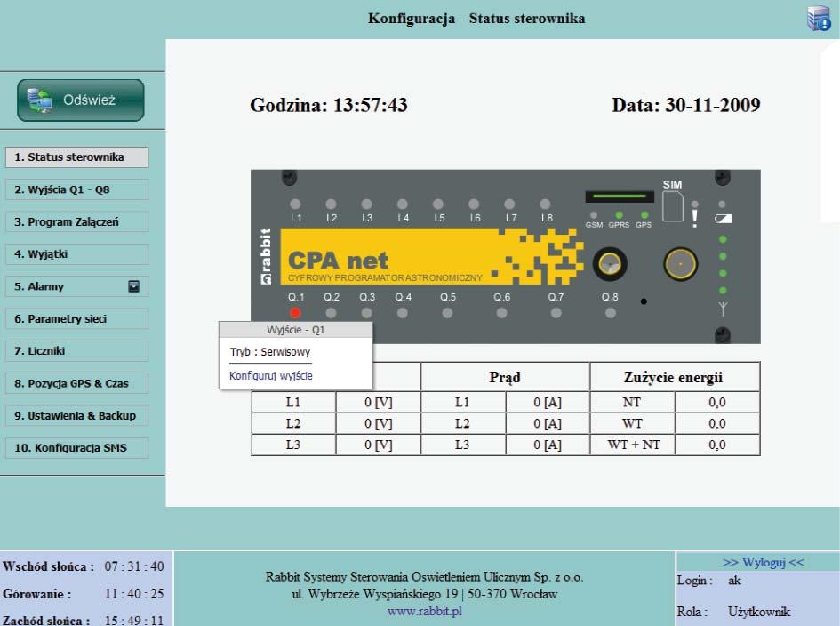Viewport: 840px width, 626px height.
Task: Click Tryb : Serwisowy text
Action: pyautogui.click(x=270, y=352)
